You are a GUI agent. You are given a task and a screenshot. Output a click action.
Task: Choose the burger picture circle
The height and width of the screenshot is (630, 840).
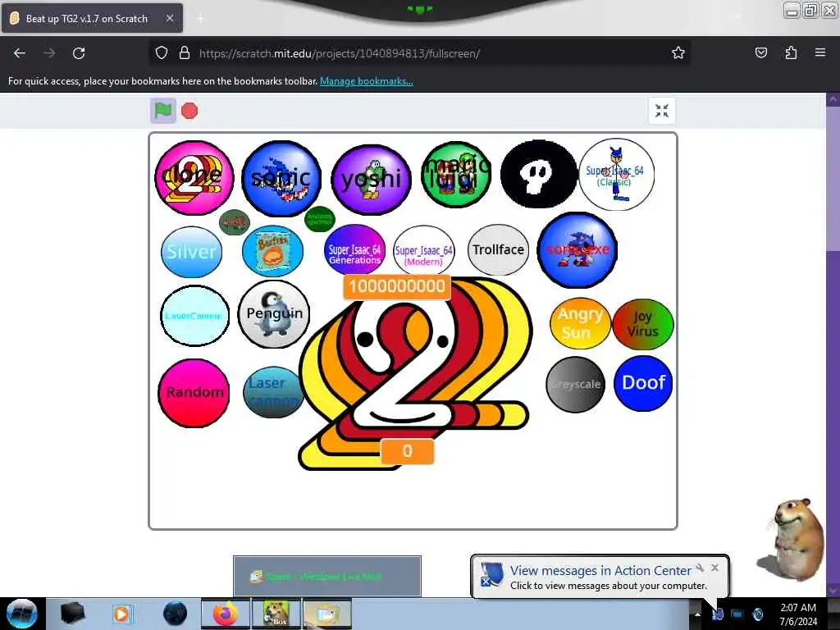(272, 251)
